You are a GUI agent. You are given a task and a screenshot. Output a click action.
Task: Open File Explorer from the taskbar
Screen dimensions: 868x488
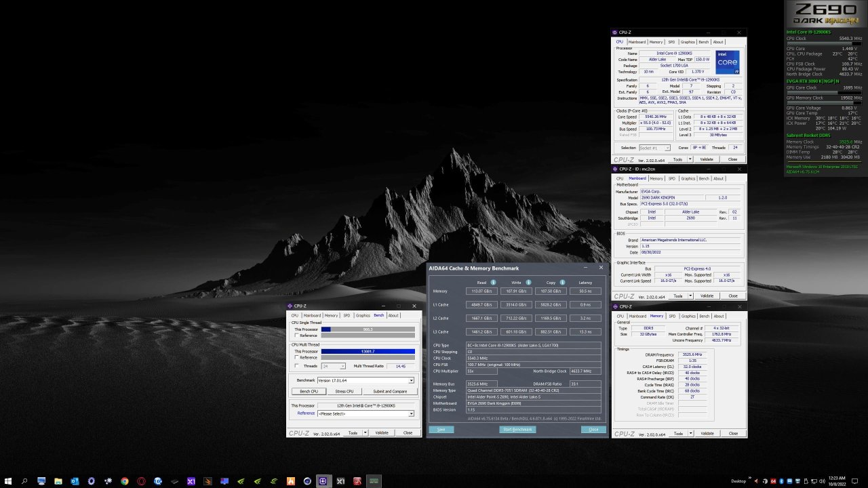click(x=58, y=481)
